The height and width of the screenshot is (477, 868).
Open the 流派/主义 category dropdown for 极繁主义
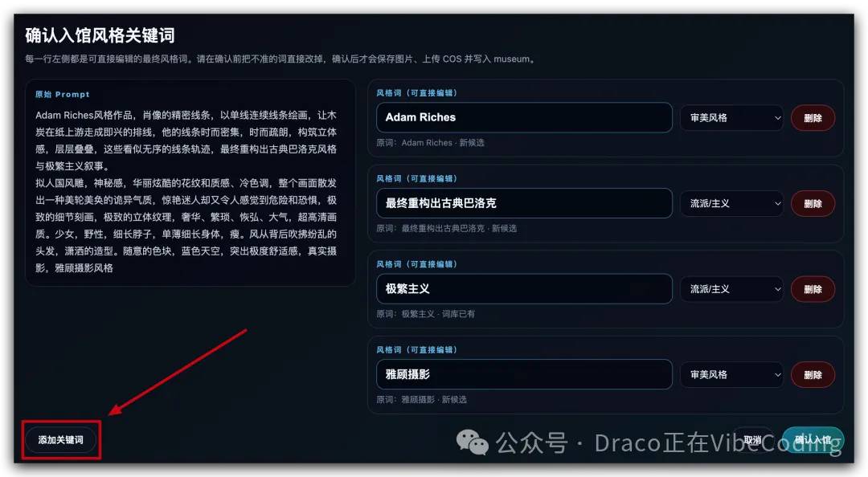732,289
